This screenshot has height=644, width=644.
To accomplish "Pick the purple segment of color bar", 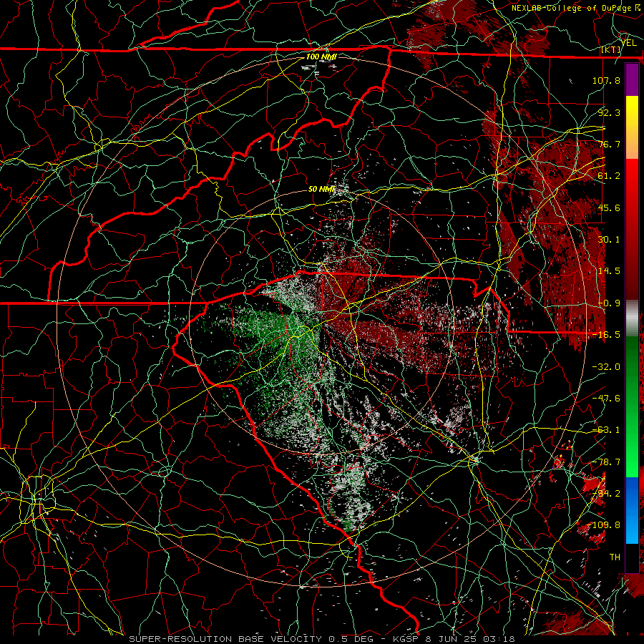I will pyautogui.click(x=632, y=79).
